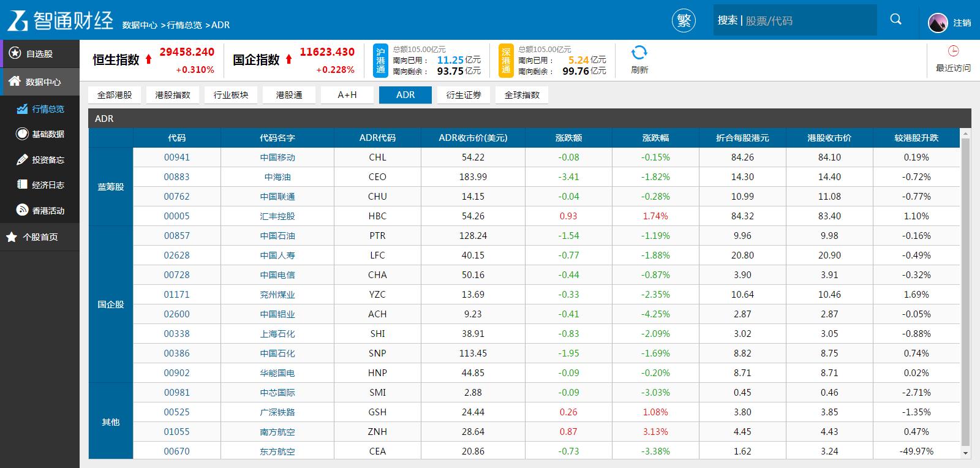Image resolution: width=980 pixels, height=468 pixels.
Task: Switch to traditional Chinese with 繁 icon
Action: [x=684, y=21]
